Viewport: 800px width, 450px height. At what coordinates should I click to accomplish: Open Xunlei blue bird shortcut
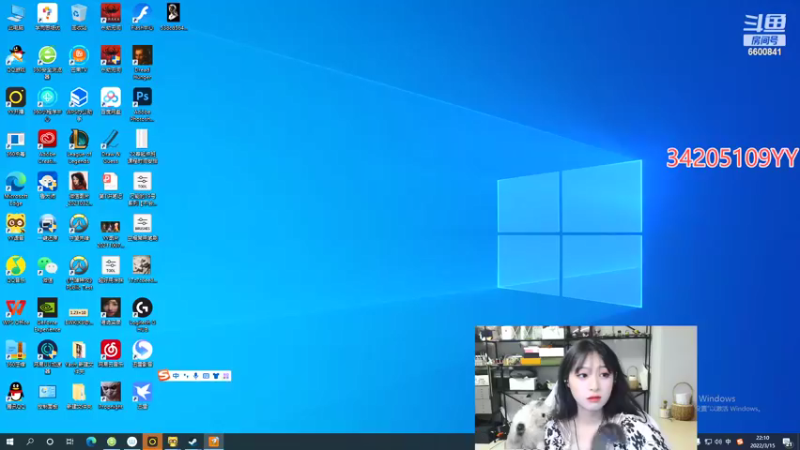(x=142, y=395)
